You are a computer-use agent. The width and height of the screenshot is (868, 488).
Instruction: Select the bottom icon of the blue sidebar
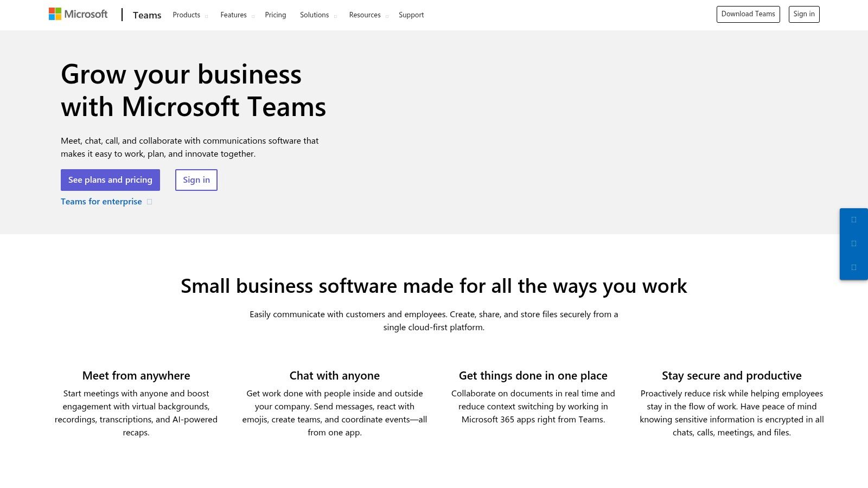854,266
